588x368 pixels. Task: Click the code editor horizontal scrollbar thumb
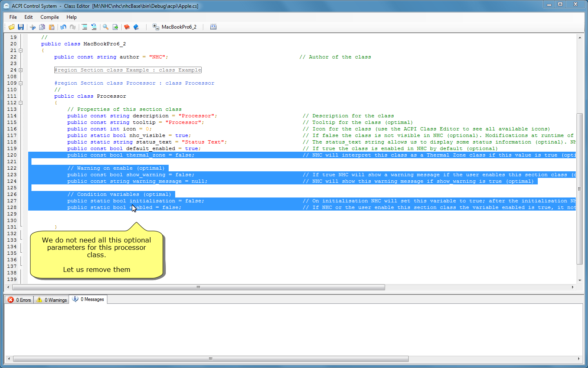[x=198, y=287]
